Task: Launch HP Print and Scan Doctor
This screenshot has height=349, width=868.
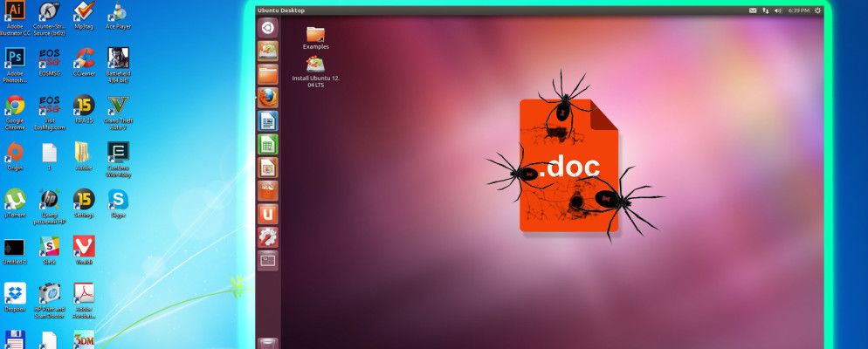Action: tap(49, 301)
